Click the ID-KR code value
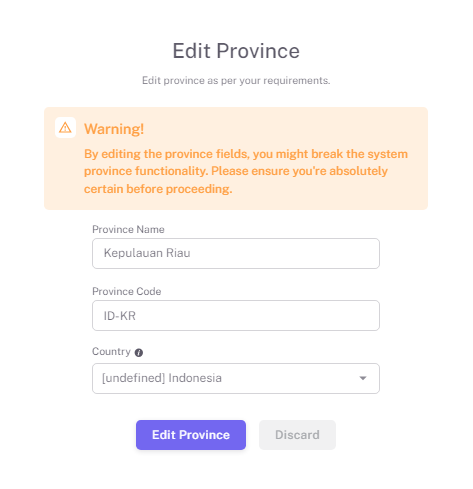473x489 pixels. [120, 316]
